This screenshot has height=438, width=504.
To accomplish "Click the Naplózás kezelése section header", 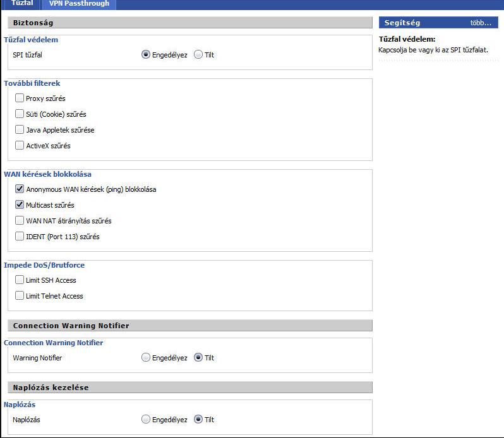I will 190,388.
